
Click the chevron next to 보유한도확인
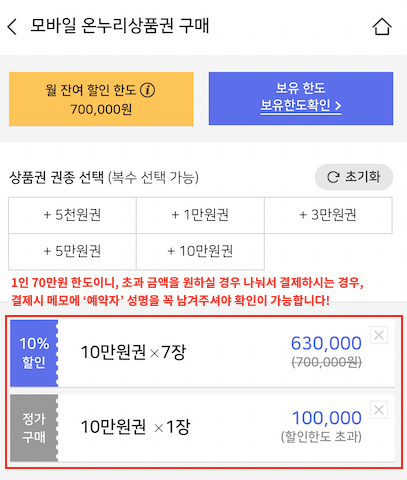[x=338, y=106]
